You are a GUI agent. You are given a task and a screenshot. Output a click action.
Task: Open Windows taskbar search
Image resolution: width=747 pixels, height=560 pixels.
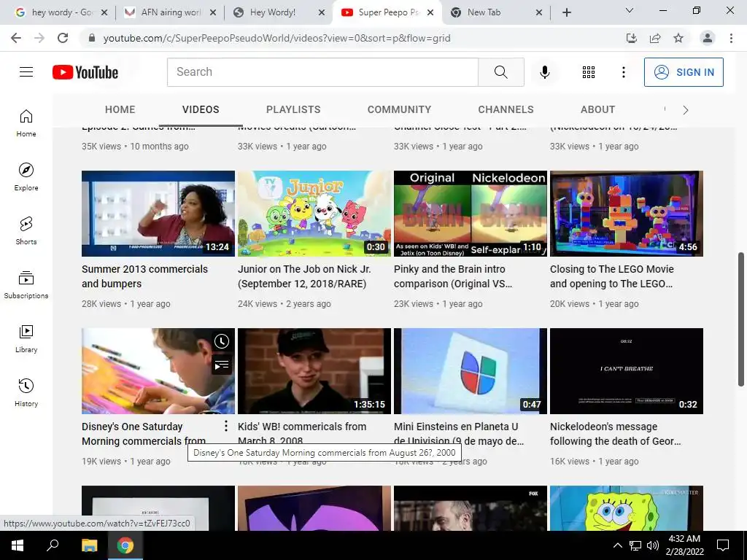click(53, 545)
